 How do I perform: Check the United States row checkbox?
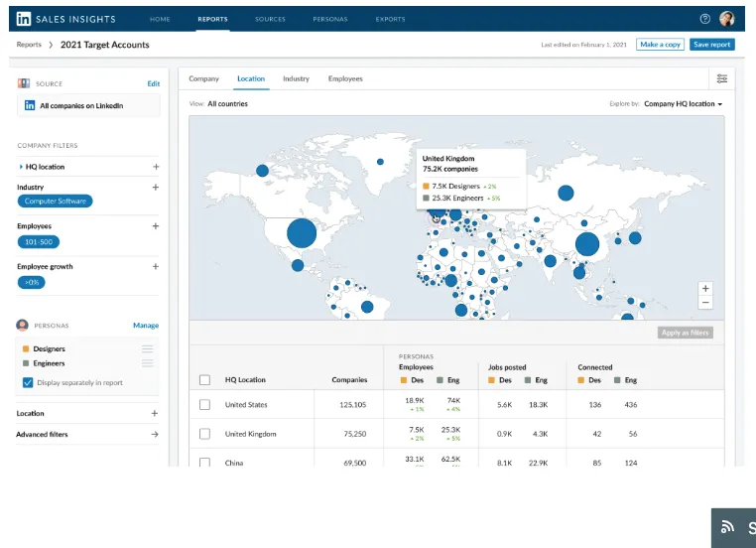point(205,405)
